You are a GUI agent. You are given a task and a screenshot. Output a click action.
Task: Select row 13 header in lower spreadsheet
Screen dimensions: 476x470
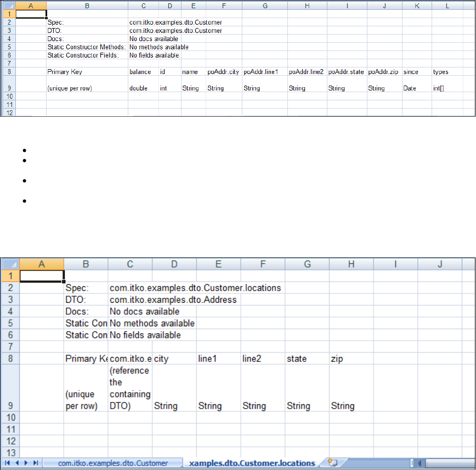click(10, 452)
